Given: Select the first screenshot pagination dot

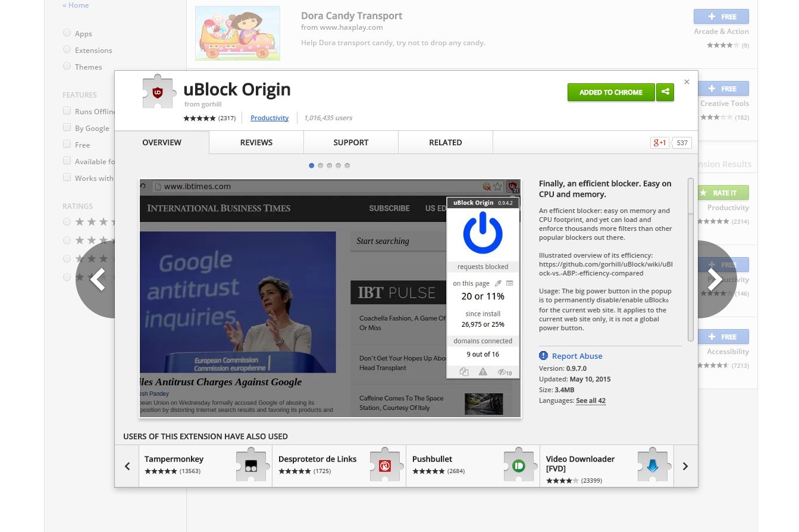Looking at the screenshot, I should [312, 165].
